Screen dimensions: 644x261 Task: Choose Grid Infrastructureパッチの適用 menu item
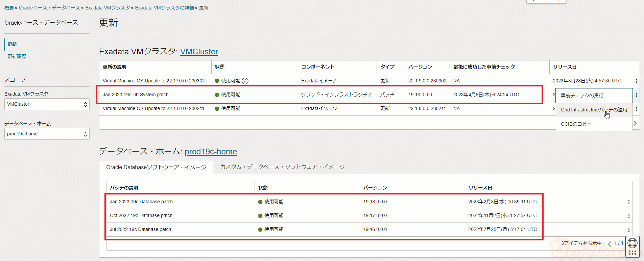pos(594,110)
